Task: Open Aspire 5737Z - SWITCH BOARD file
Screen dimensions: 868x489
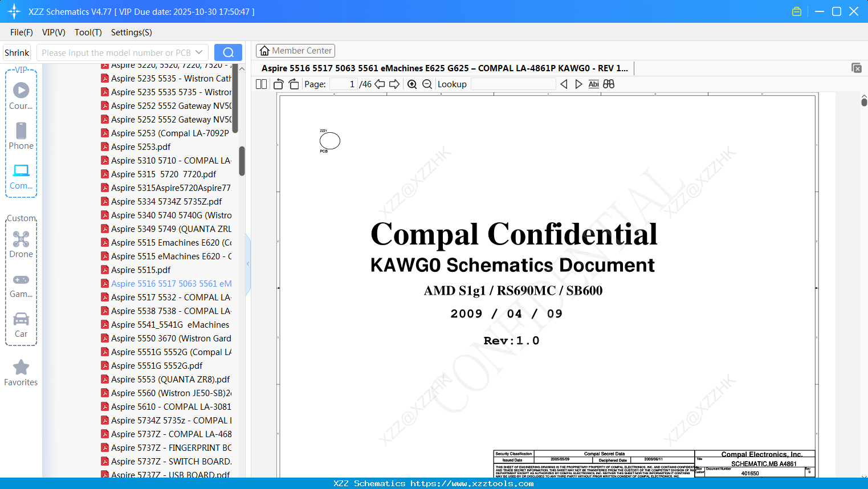Action: tap(166, 462)
